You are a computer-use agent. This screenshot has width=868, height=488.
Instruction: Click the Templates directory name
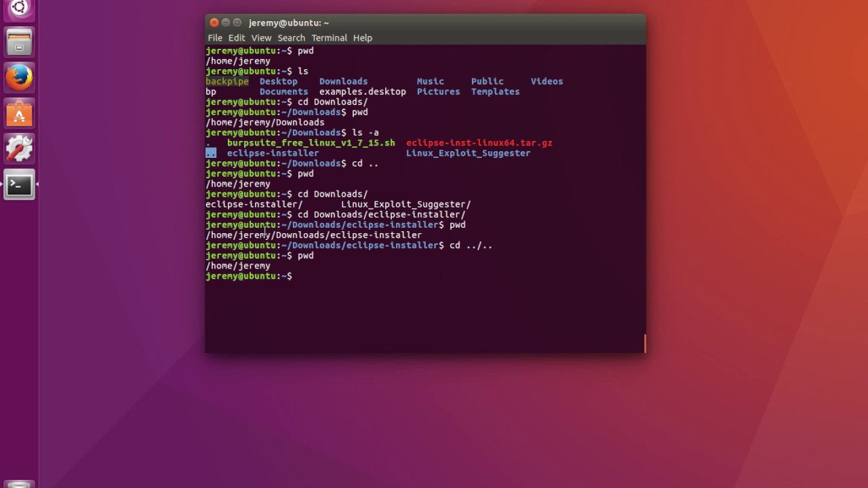[496, 91]
